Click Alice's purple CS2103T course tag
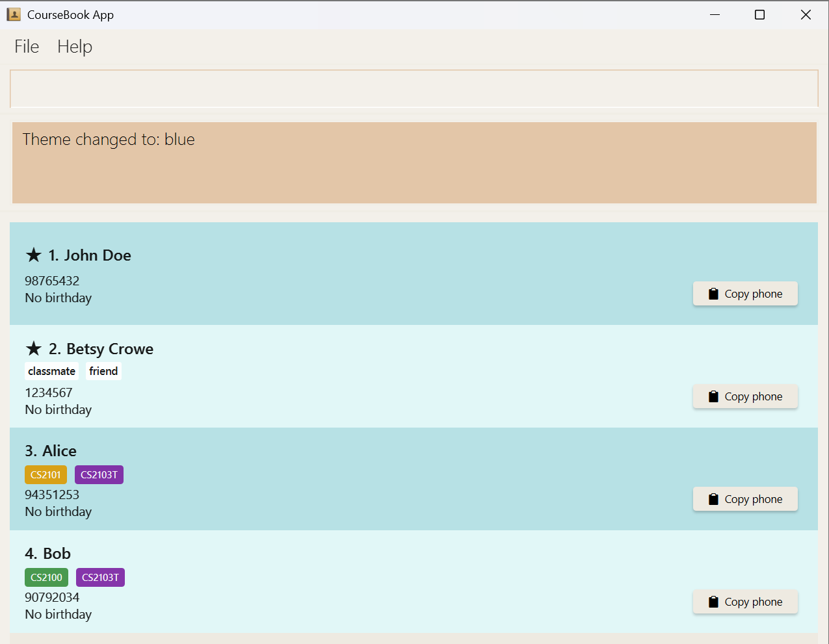This screenshot has height=644, width=829. [x=99, y=475]
